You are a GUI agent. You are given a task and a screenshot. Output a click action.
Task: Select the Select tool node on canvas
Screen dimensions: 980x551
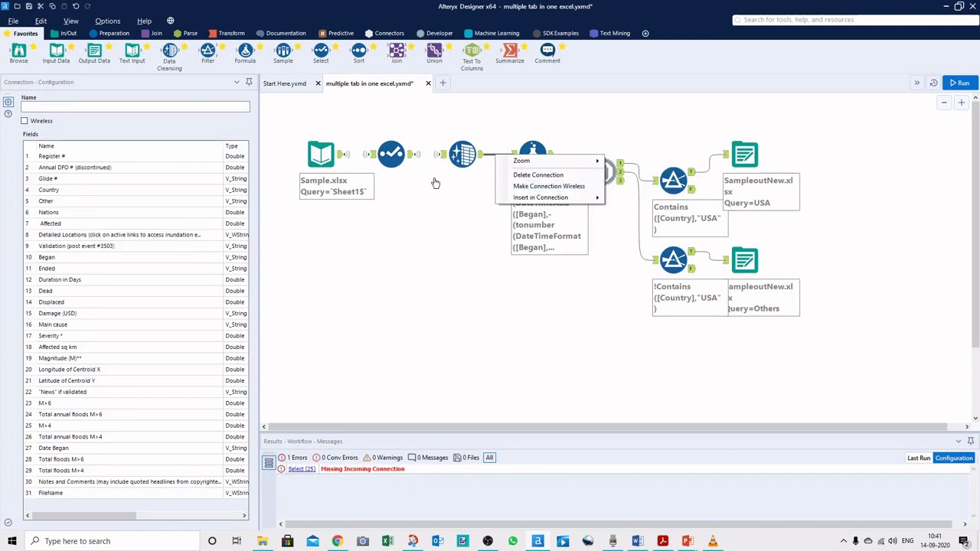coord(391,154)
